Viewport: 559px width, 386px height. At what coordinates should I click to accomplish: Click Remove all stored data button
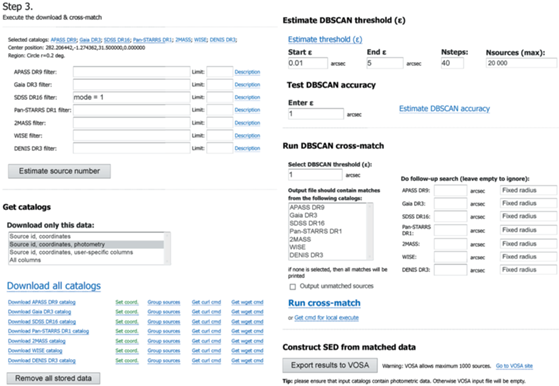point(53,378)
